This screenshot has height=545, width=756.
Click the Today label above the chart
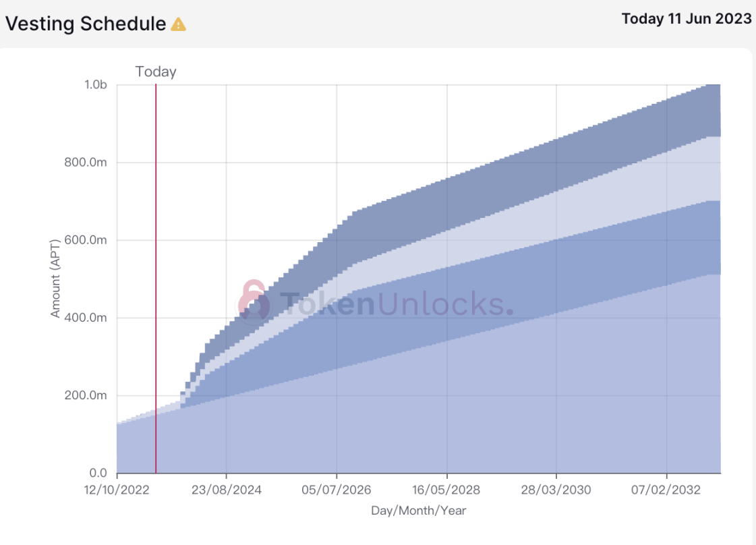tap(156, 71)
